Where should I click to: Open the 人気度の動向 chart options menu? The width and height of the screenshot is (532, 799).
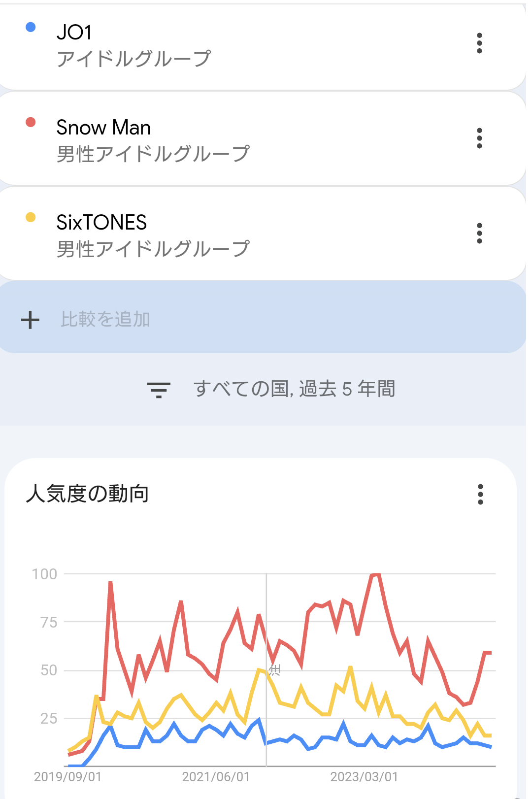click(480, 494)
